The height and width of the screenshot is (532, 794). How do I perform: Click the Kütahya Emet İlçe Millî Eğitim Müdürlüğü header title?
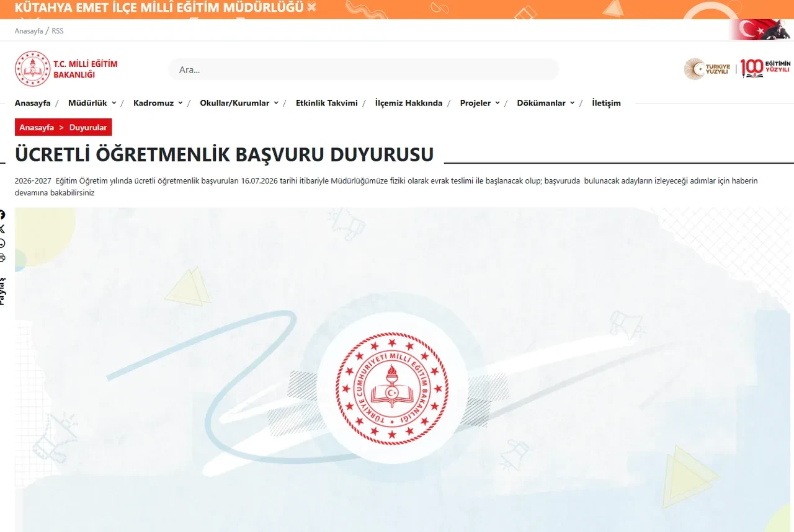pos(159,8)
